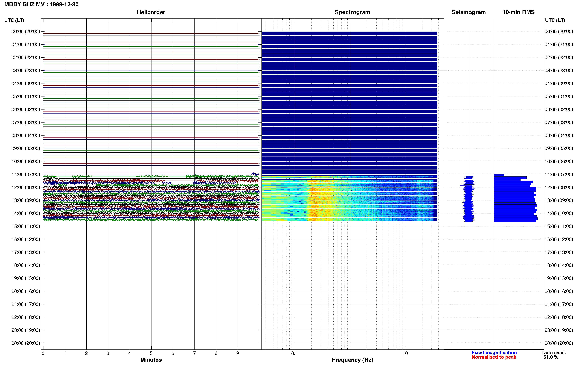
Task: Click the Minutes x-axis label
Action: [x=151, y=360]
